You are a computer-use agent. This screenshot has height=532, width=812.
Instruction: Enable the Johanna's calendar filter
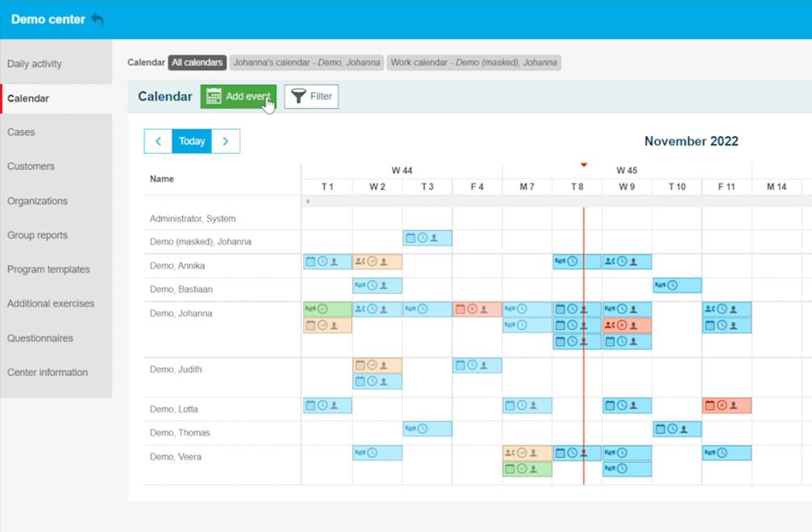coord(307,62)
